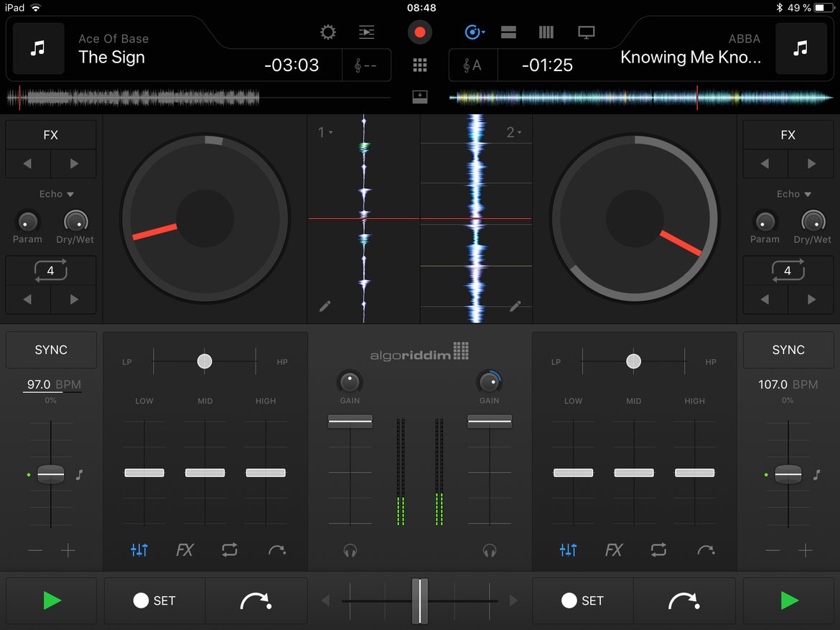The image size is (840, 630).
Task: Nudge left deck tempo down with minus
Action: (35, 550)
